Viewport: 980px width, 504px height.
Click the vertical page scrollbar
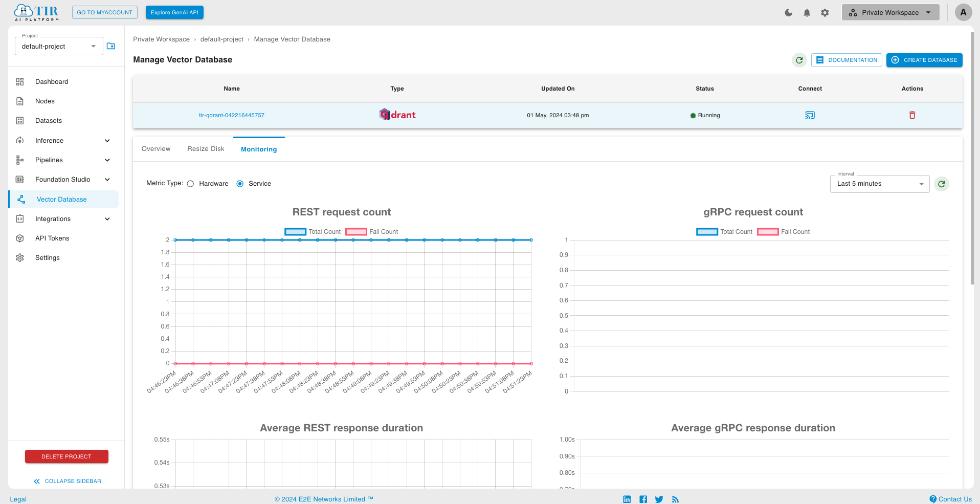(x=972, y=158)
